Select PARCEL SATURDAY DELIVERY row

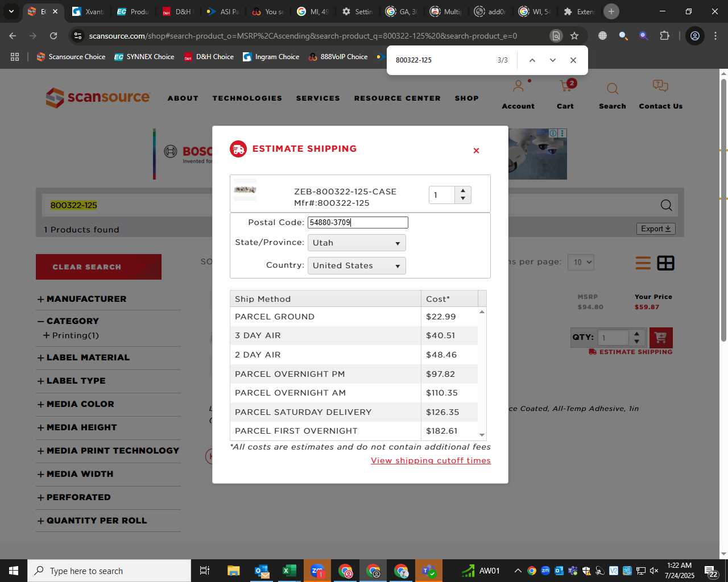click(354, 412)
